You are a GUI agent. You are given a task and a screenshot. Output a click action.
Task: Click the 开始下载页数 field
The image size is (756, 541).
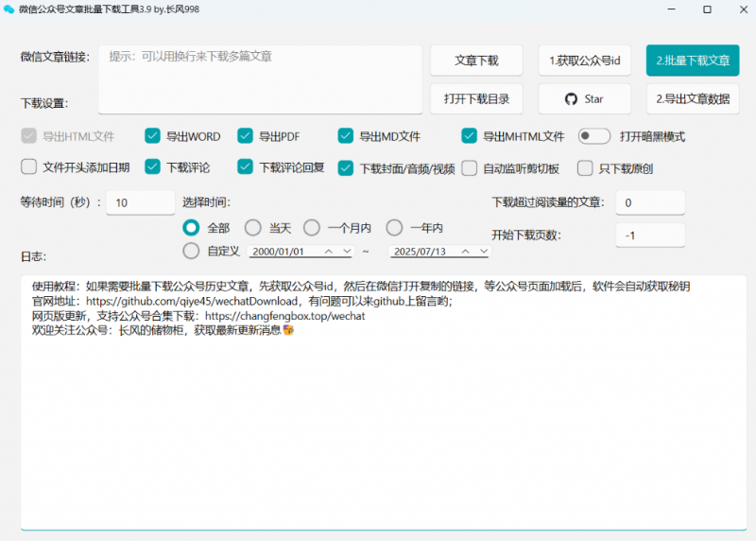(650, 236)
